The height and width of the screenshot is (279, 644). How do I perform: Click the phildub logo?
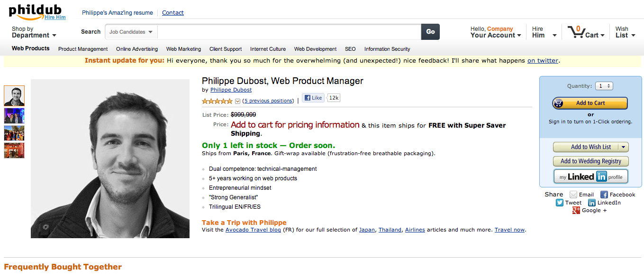(36, 12)
